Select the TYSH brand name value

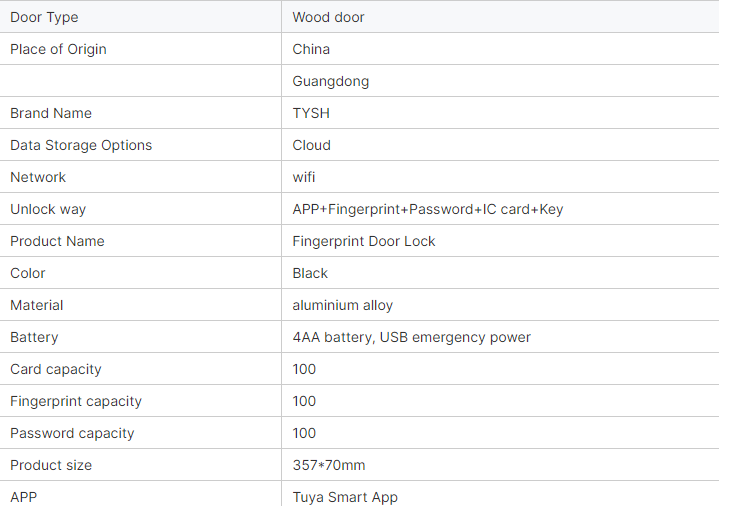tap(311, 113)
